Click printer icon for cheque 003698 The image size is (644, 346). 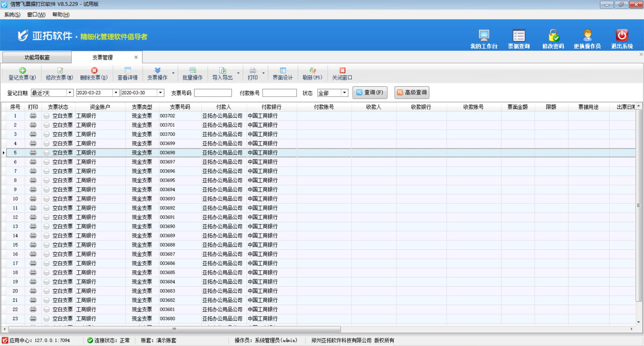pyautogui.click(x=33, y=153)
